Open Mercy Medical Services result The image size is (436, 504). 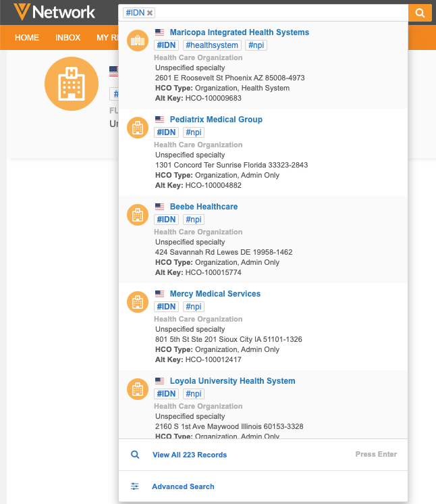[215, 294]
